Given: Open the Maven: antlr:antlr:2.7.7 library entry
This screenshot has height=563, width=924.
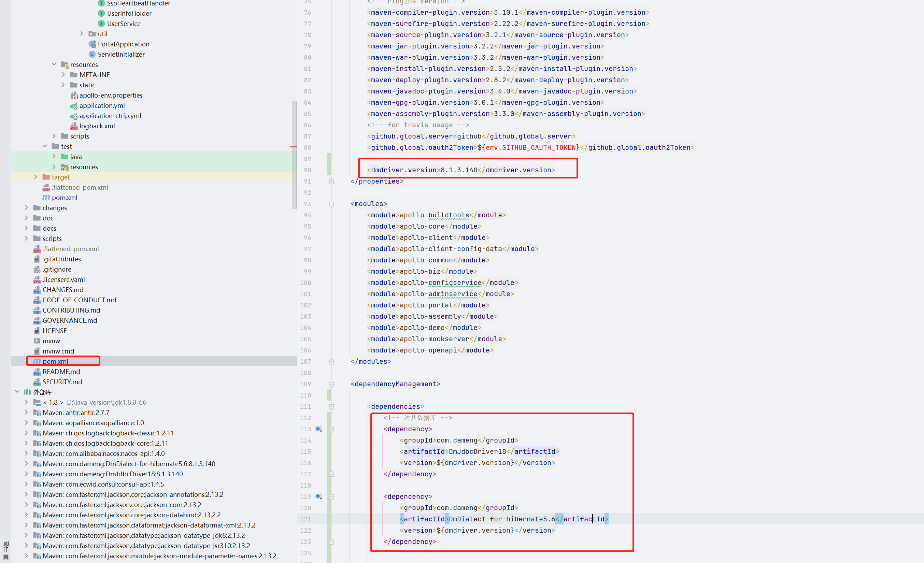Looking at the screenshot, I should click(76, 412).
